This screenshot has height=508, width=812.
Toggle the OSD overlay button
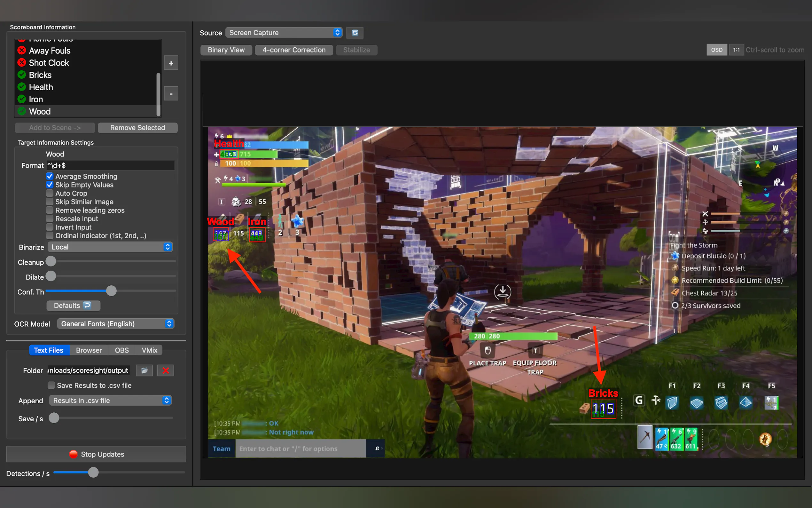pos(716,50)
